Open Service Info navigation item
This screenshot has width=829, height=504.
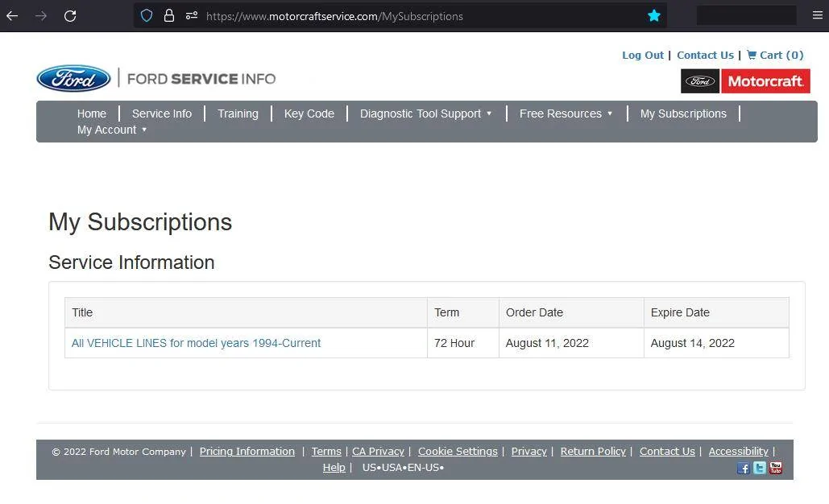[x=162, y=114]
